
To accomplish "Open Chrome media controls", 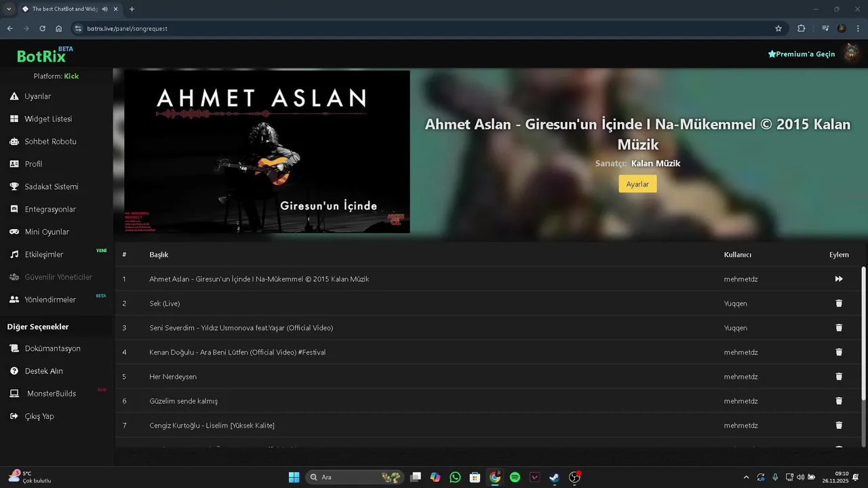I will (825, 28).
